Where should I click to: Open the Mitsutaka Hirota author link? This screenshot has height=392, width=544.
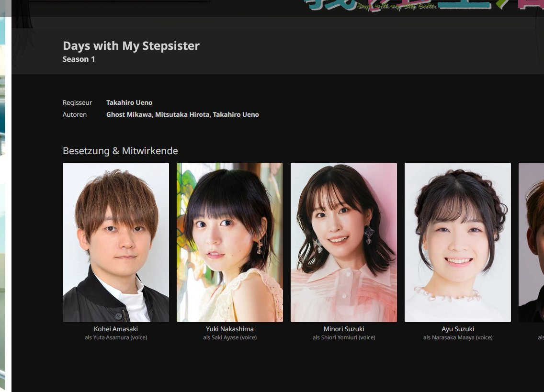tap(182, 114)
